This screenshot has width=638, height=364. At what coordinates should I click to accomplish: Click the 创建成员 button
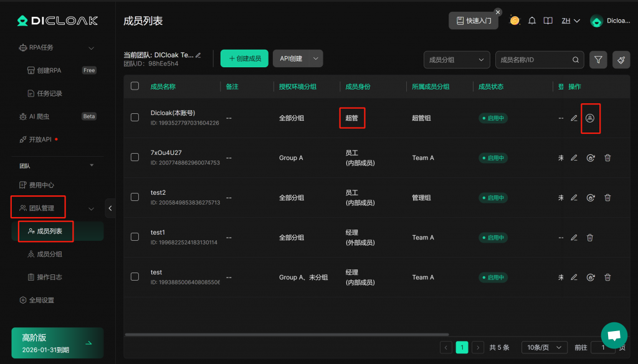point(244,58)
